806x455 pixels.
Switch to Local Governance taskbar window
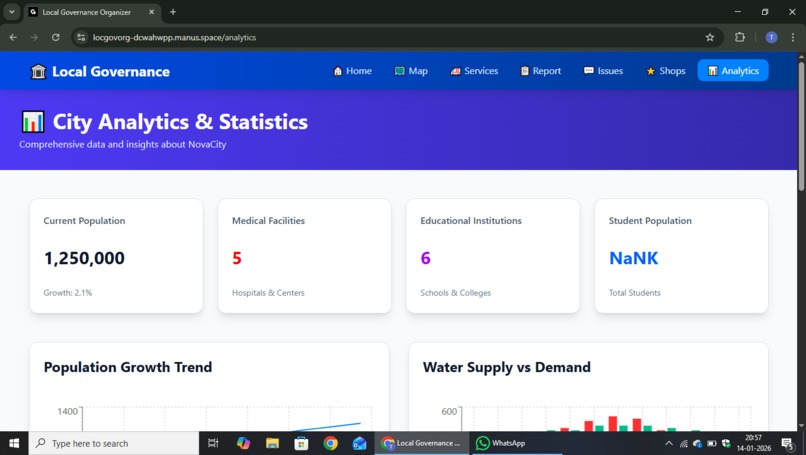pos(422,443)
